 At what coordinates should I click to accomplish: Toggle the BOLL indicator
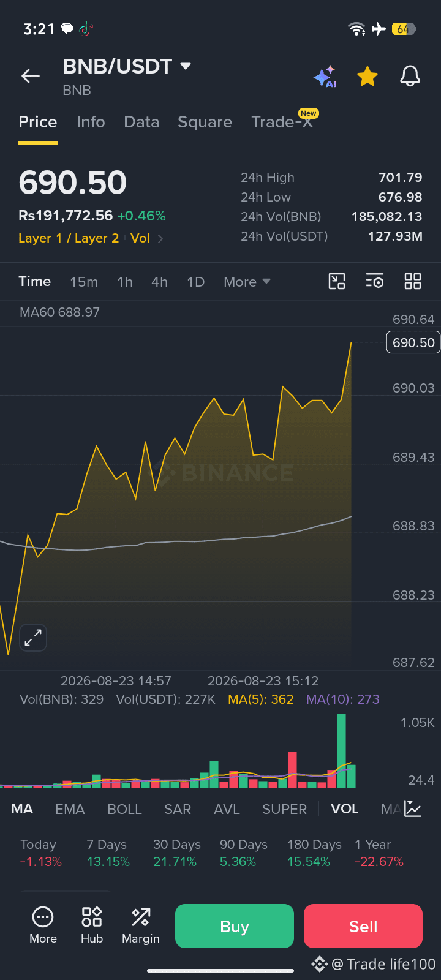[124, 809]
